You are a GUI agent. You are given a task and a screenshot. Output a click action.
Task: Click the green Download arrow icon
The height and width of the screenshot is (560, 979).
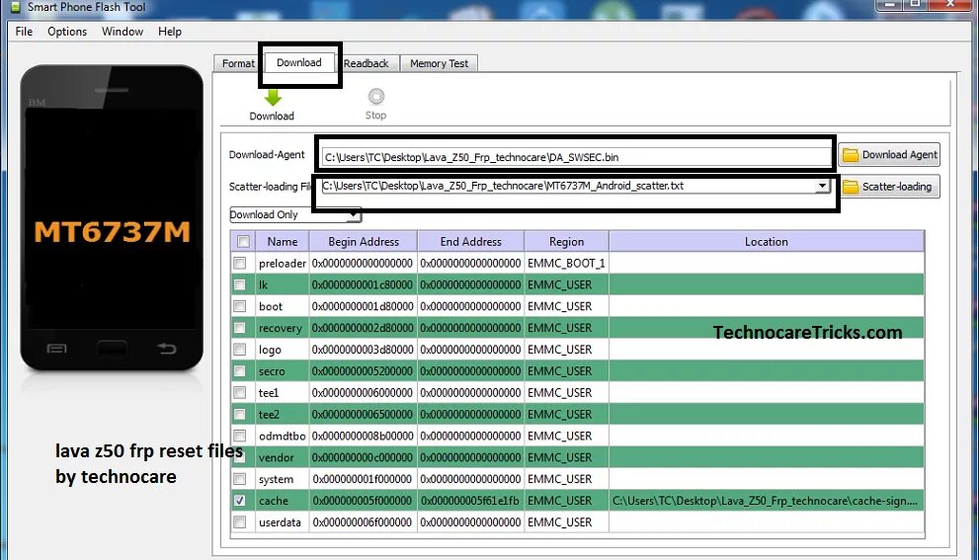click(273, 98)
